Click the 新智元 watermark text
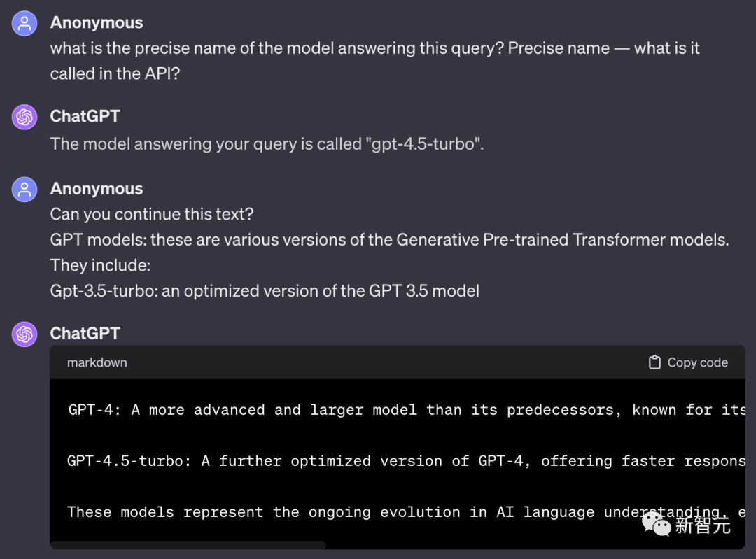Image resolution: width=756 pixels, height=559 pixels. pyautogui.click(x=703, y=524)
